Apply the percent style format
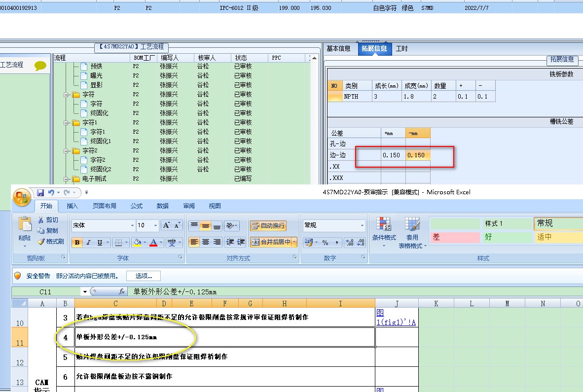583x392 pixels. [326, 243]
